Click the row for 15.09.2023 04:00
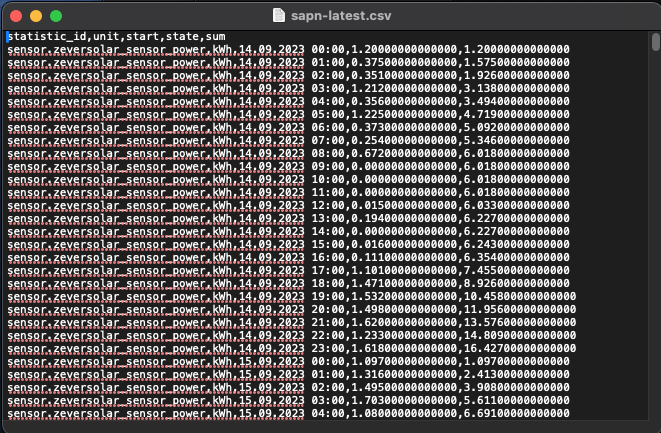661x433 pixels. click(288, 414)
